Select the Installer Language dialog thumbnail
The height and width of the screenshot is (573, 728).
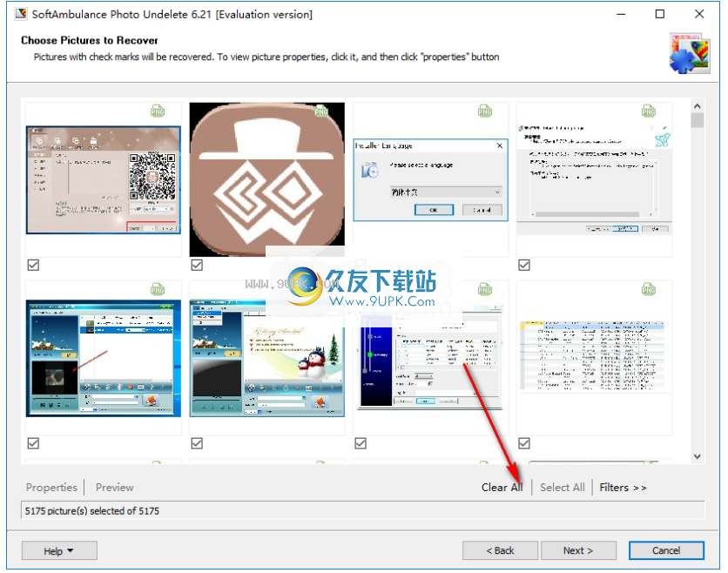pyautogui.click(x=430, y=179)
